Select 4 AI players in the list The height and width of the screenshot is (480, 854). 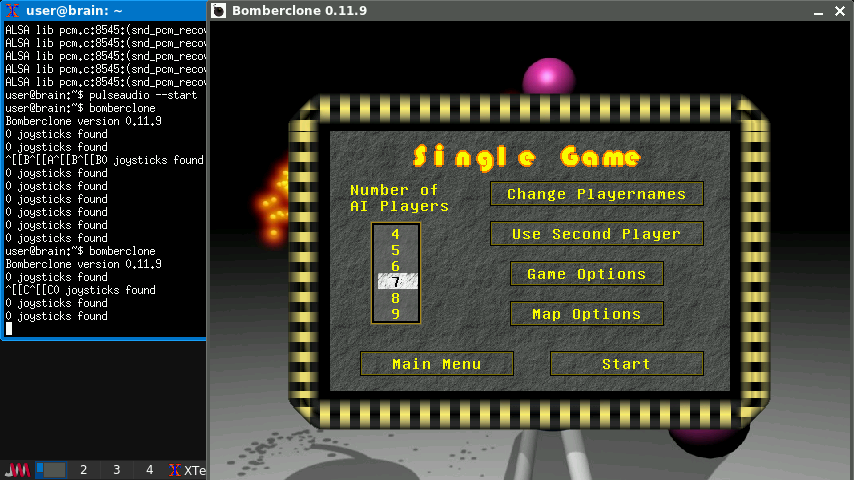point(396,234)
